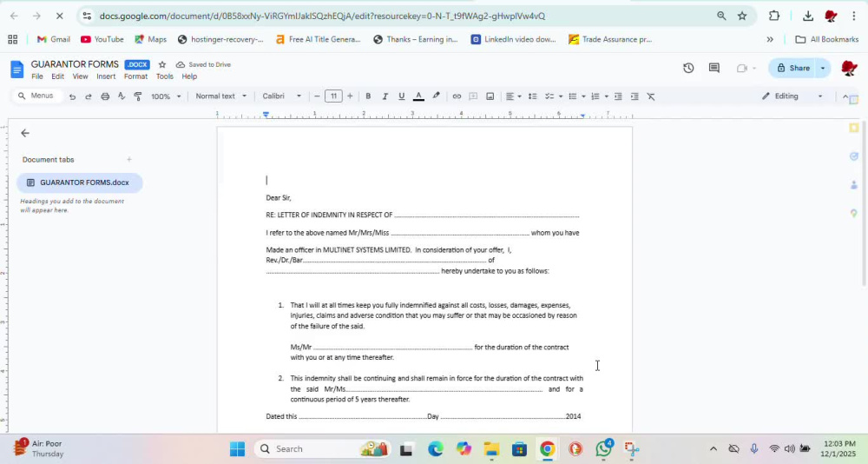Viewport: 868px width, 464px height.
Task: Open numbered list dropdown arrow
Action: (x=606, y=96)
